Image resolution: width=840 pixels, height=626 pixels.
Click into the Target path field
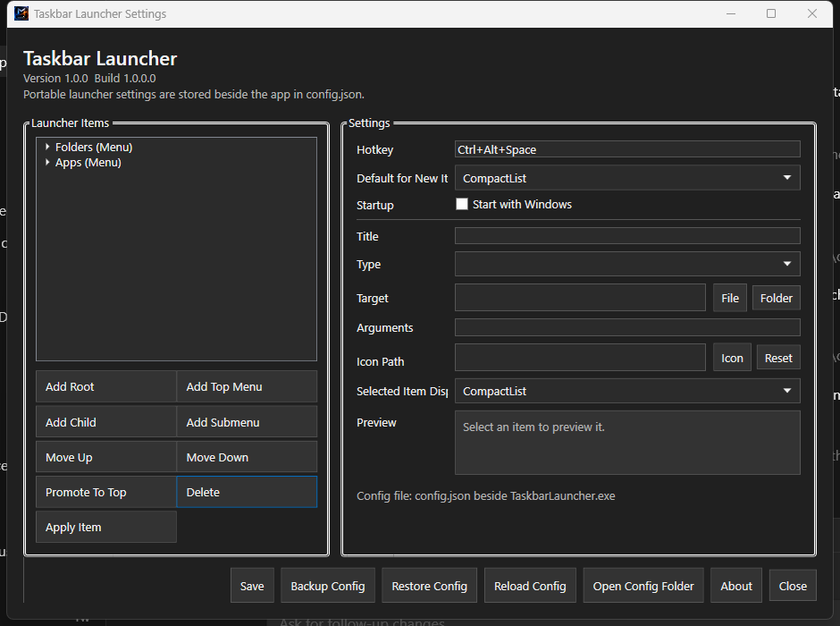pyautogui.click(x=580, y=298)
